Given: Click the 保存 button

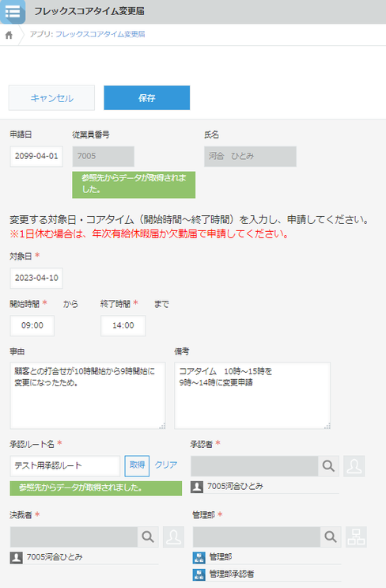Looking at the screenshot, I should click(147, 98).
